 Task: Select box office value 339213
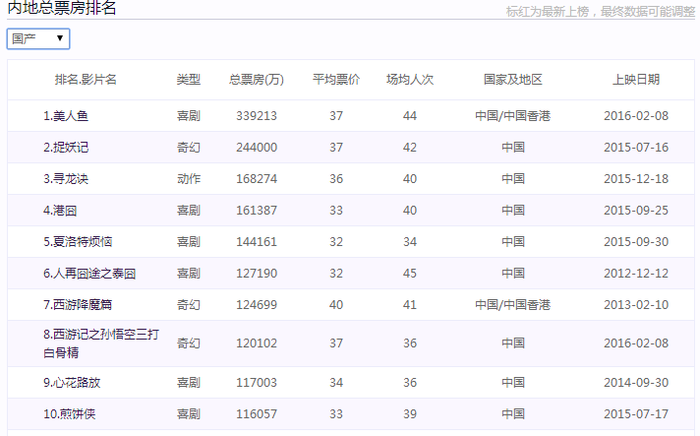pyautogui.click(x=257, y=116)
